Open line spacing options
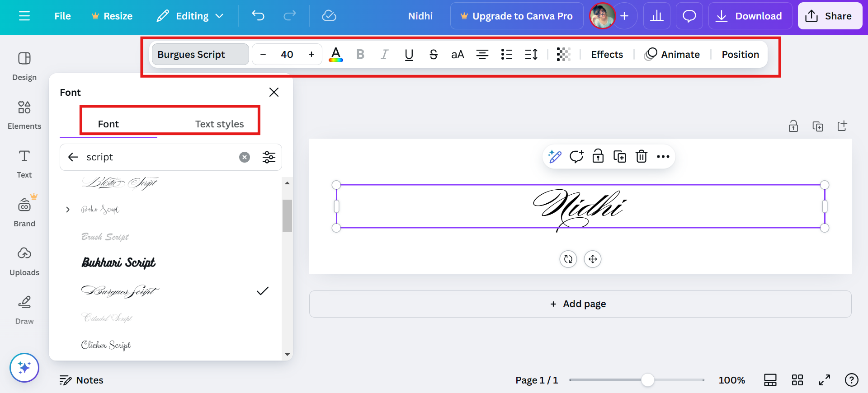This screenshot has height=393, width=868. [531, 55]
